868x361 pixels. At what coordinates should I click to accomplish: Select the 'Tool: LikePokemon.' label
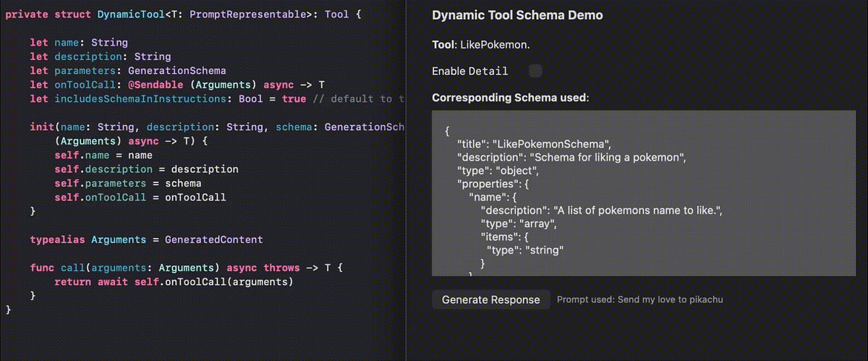(x=481, y=45)
